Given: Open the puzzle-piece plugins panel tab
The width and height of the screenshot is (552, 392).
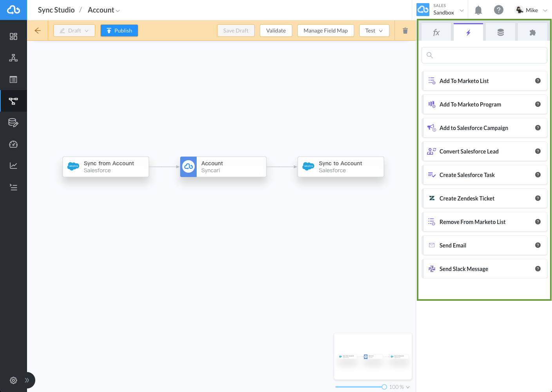Looking at the screenshot, I should click(532, 33).
